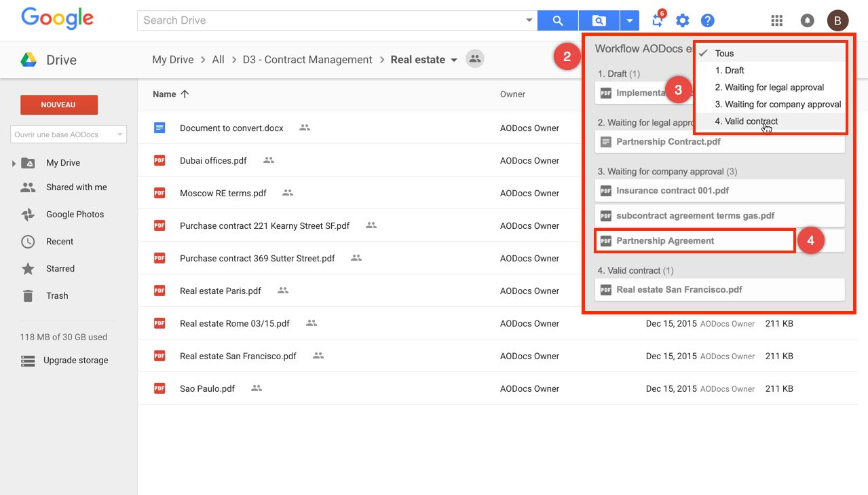Go to My Drive in breadcrumb

pyautogui.click(x=173, y=60)
